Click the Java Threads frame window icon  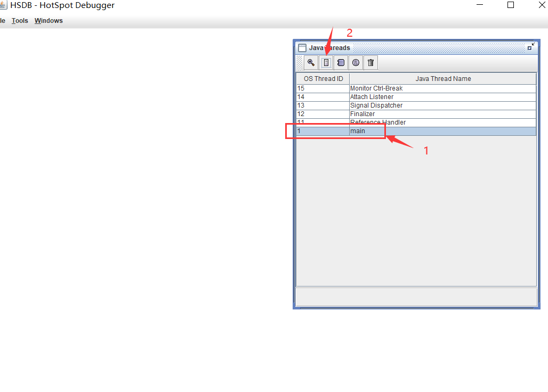coord(302,47)
